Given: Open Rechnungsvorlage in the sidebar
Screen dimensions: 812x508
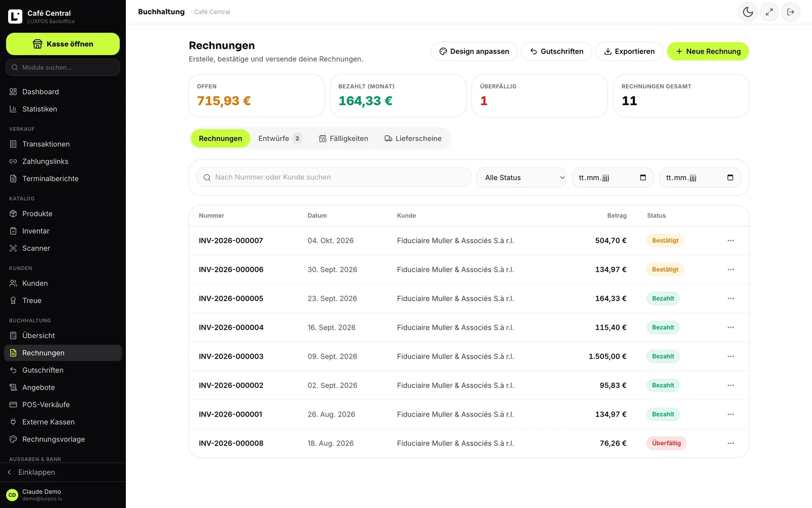Looking at the screenshot, I should click(63, 439).
